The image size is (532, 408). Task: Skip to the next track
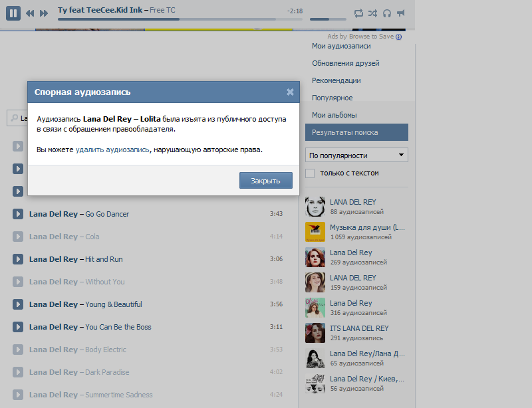[x=44, y=13]
